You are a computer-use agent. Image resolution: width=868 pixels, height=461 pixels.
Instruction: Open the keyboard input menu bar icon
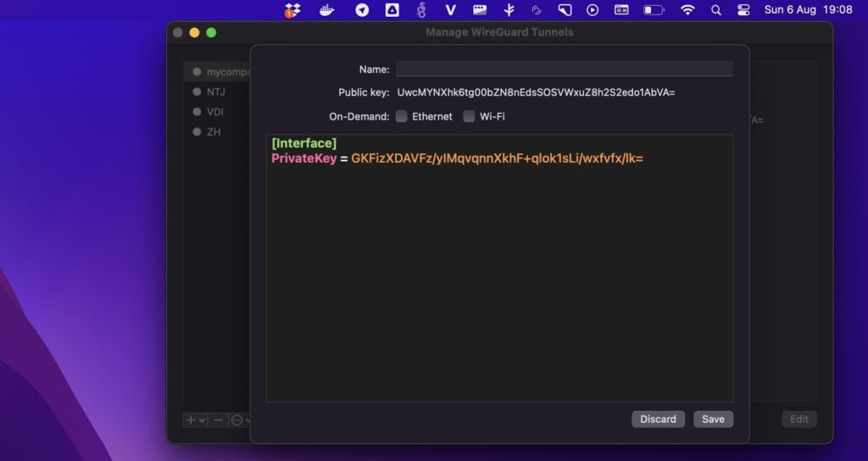tap(621, 10)
